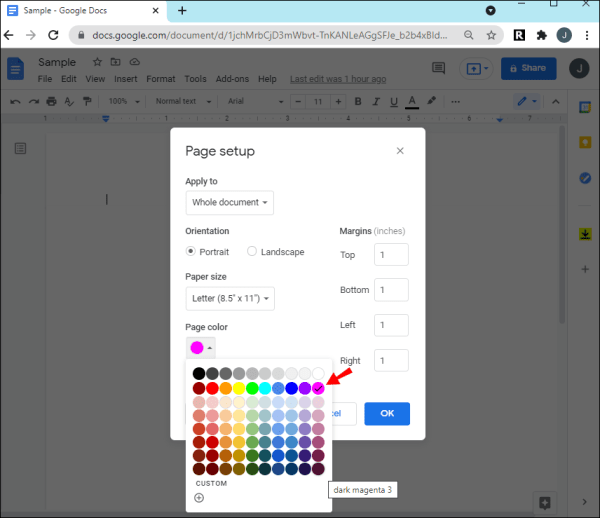Viewport: 600px width, 518px height.
Task: Open the editing mode pencil dropdown
Action: [x=527, y=101]
